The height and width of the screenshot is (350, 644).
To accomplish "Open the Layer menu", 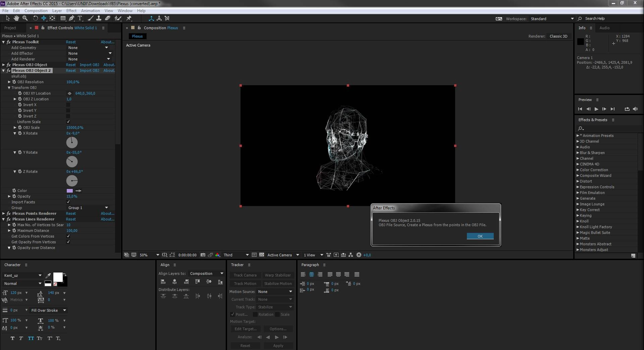I will tap(57, 11).
